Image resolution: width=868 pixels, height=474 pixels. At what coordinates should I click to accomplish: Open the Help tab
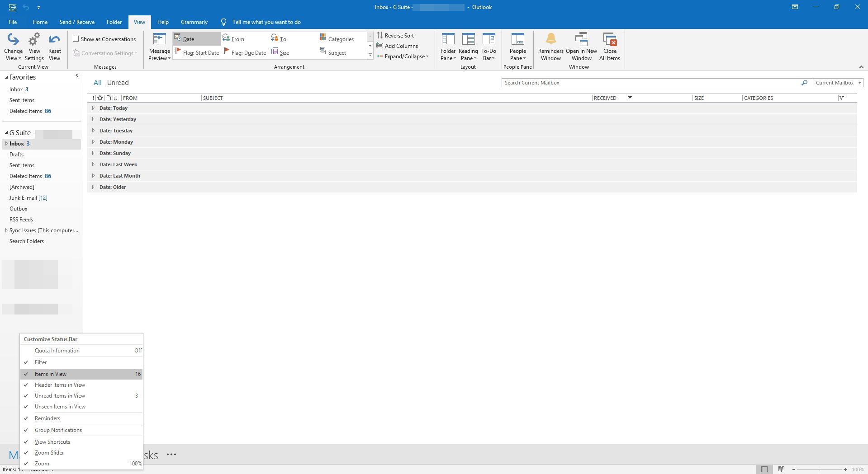(x=163, y=22)
